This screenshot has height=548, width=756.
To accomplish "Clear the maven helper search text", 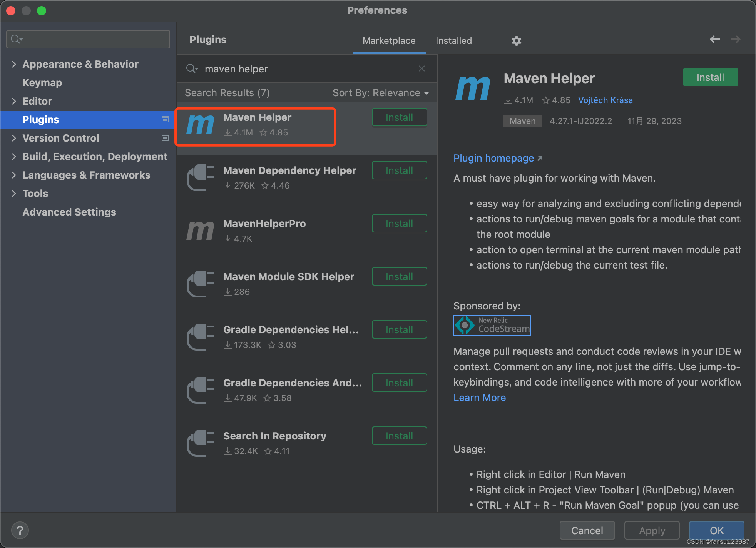I will pyautogui.click(x=423, y=69).
